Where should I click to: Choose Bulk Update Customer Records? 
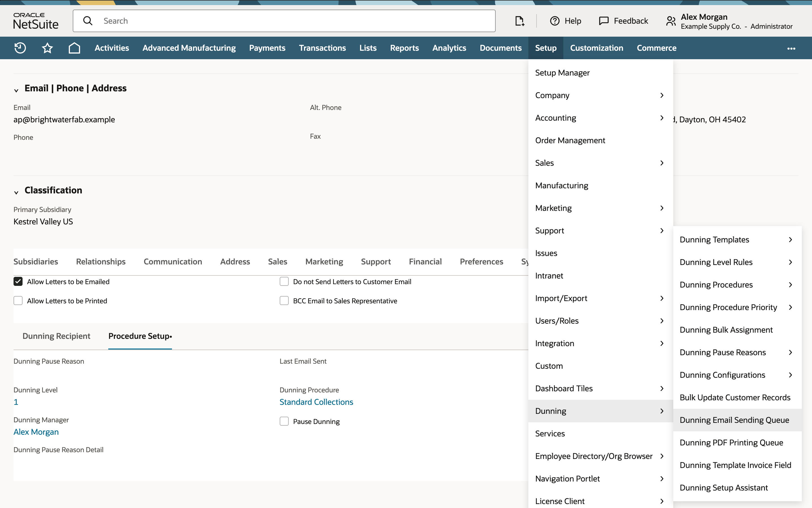(737, 397)
